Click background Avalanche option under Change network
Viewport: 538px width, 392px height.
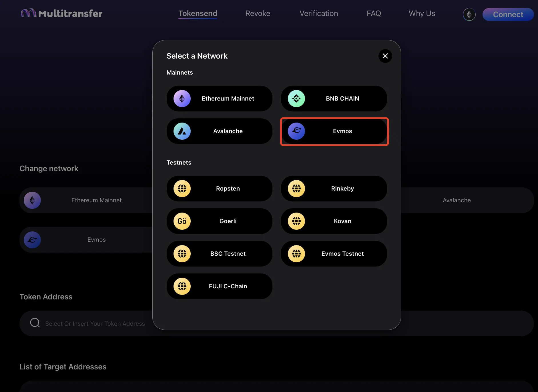(x=457, y=200)
